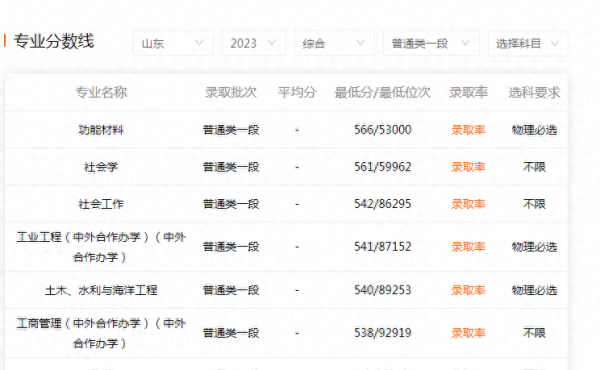Screen dimensions: 600x370
Task: Click the score value 561/59962
Action: [383, 167]
